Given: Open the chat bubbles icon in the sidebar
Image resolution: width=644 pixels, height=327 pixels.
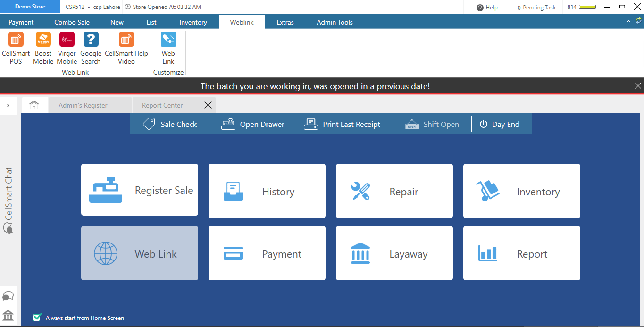Looking at the screenshot, I should click(8, 296).
